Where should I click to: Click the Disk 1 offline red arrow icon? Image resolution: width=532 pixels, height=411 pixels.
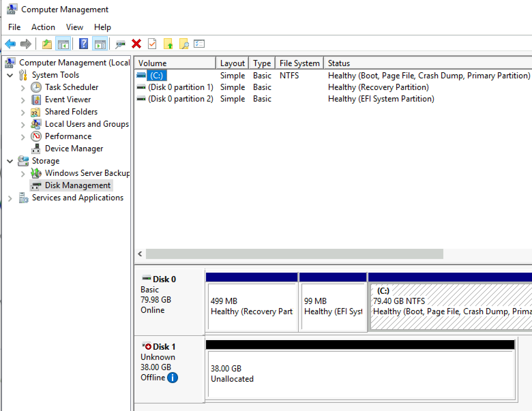coord(147,346)
